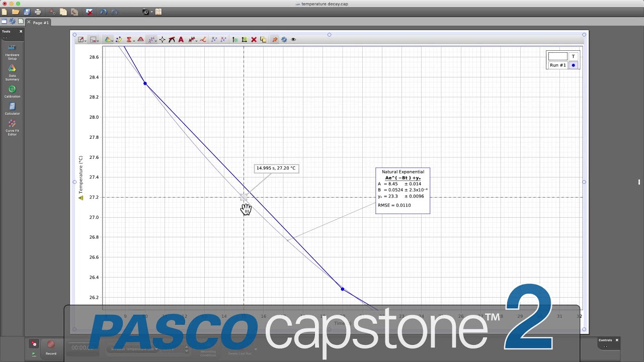Click the blue data point near 28.35
644x362 pixels.
click(x=145, y=83)
